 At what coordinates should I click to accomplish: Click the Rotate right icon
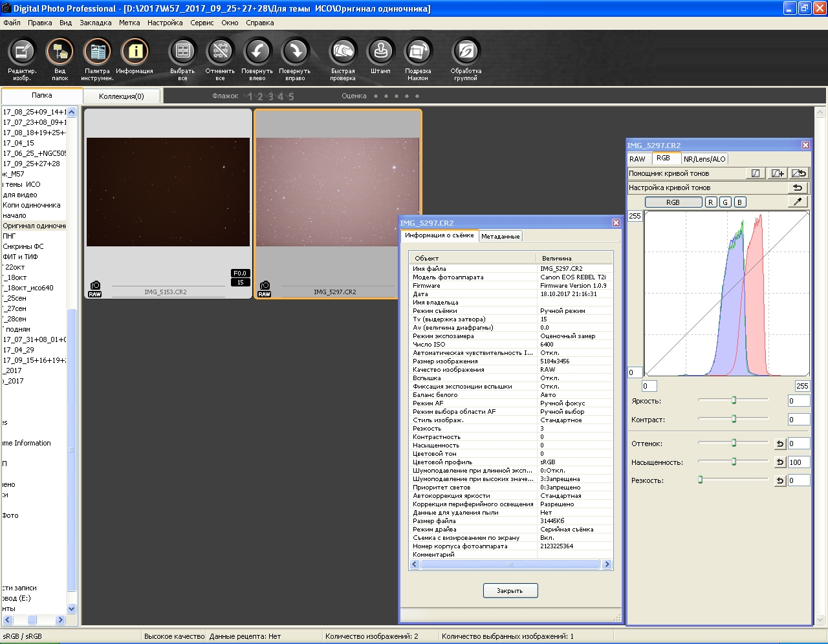[295, 52]
